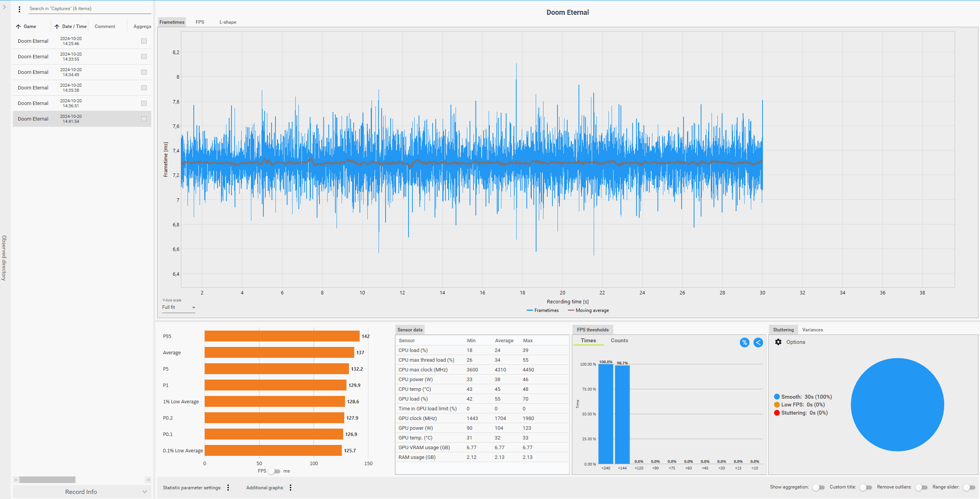The image size is (980, 499).
Task: Select the Doom Eternal 14:25:46 capture row
Action: tap(82, 41)
